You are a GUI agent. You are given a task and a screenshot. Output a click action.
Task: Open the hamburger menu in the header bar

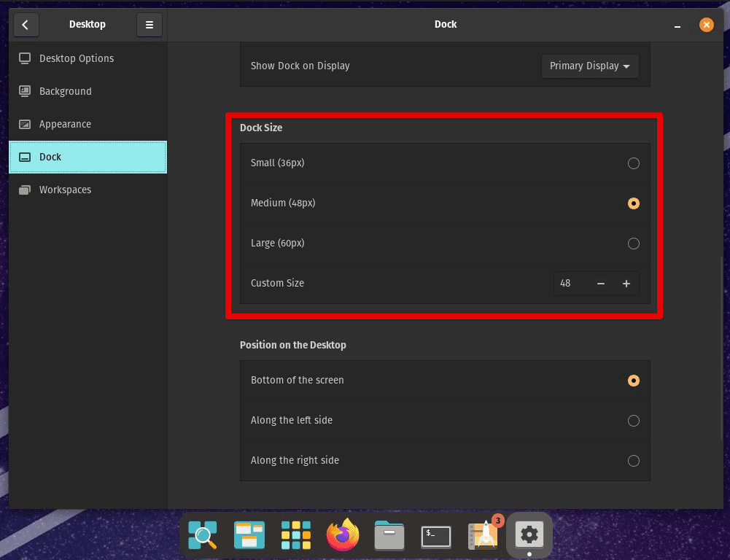click(149, 24)
